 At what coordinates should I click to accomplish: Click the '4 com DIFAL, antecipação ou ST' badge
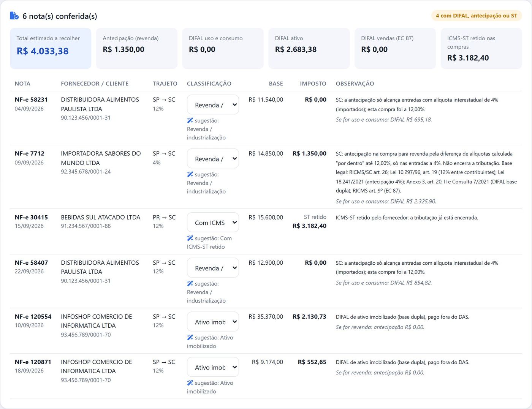tap(477, 16)
